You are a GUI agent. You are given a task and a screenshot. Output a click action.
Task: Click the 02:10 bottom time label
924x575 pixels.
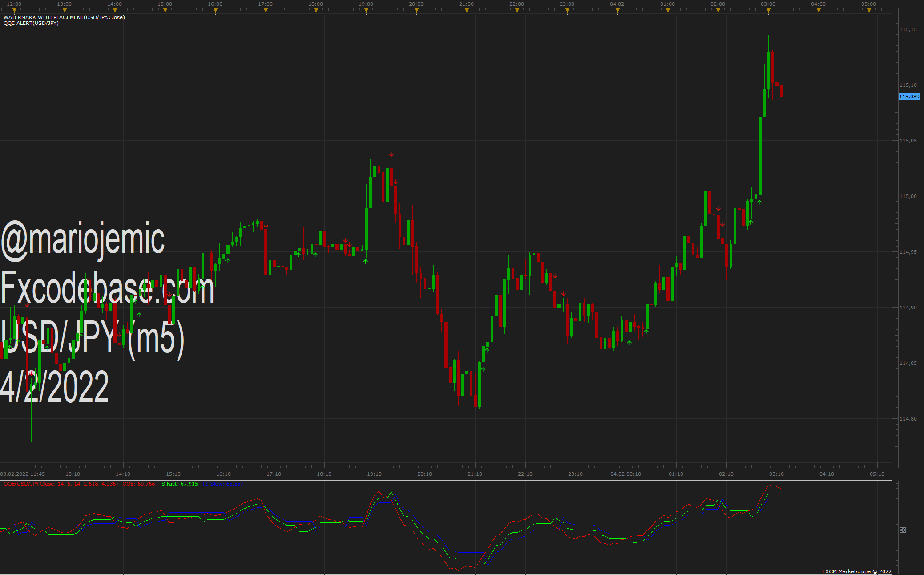click(x=726, y=474)
